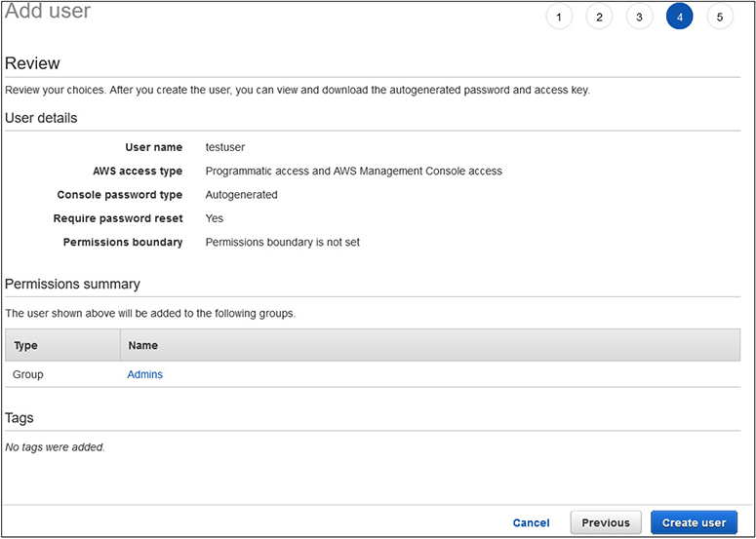The width and height of the screenshot is (756, 539).
Task: Click the User details heading
Action: (x=41, y=118)
